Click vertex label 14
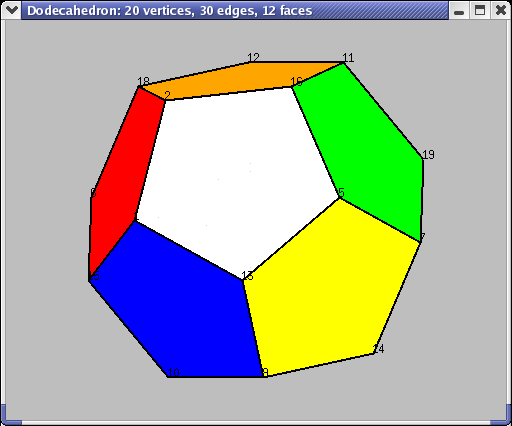512x426 pixels. coord(378,349)
